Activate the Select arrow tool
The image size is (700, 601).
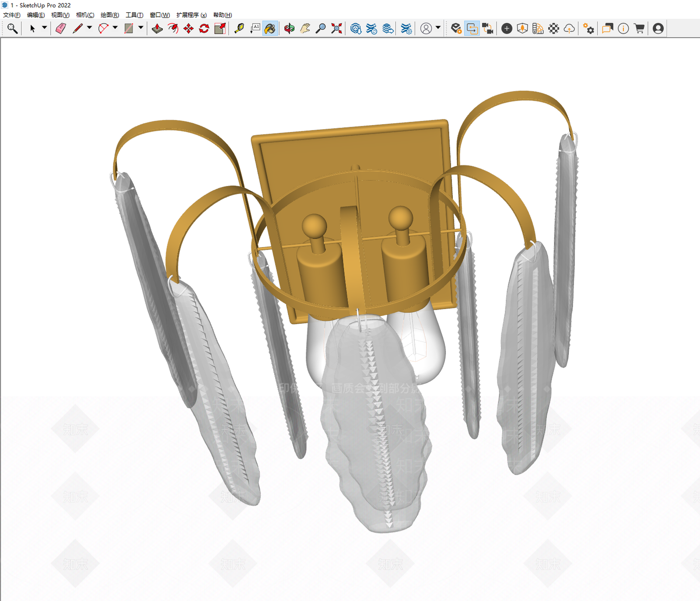pos(32,28)
